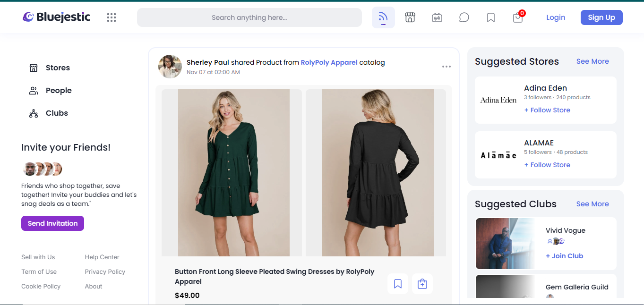Join the Vivid Vogue club

click(x=565, y=256)
